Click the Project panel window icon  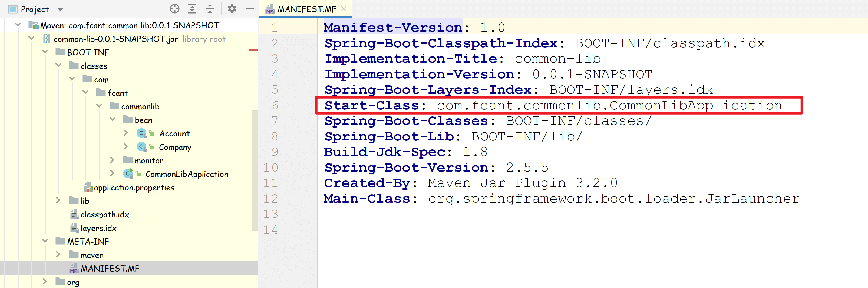[13, 9]
